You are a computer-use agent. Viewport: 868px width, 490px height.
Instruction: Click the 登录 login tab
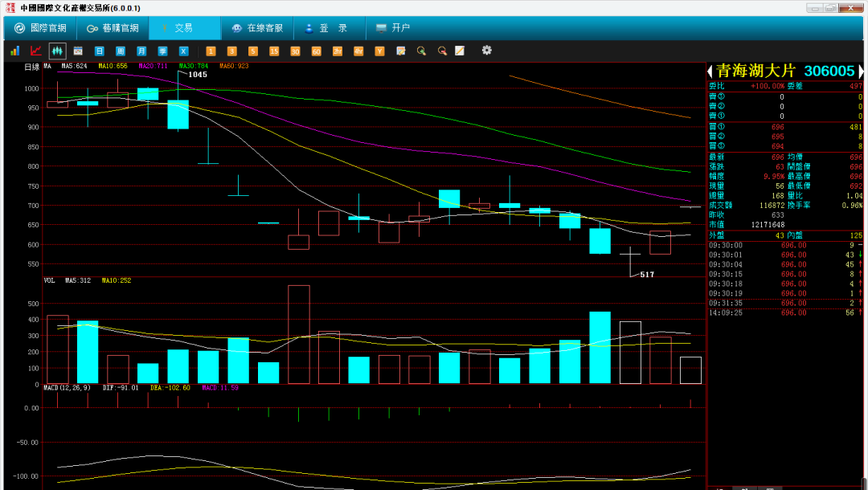[x=330, y=27]
